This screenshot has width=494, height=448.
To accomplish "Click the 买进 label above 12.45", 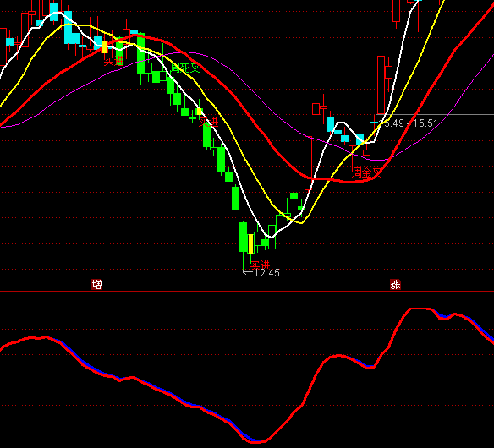I will click(261, 265).
